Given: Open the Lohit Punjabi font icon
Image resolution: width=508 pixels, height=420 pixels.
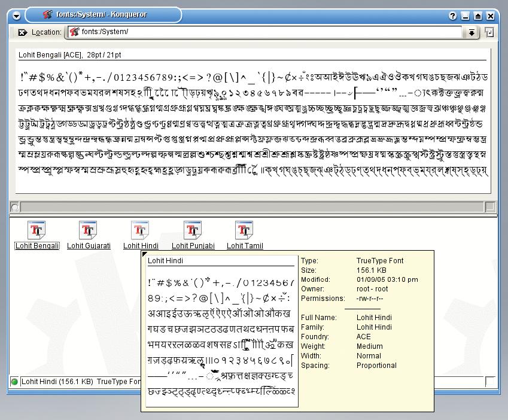Looking at the screenshot, I should coord(193,230).
